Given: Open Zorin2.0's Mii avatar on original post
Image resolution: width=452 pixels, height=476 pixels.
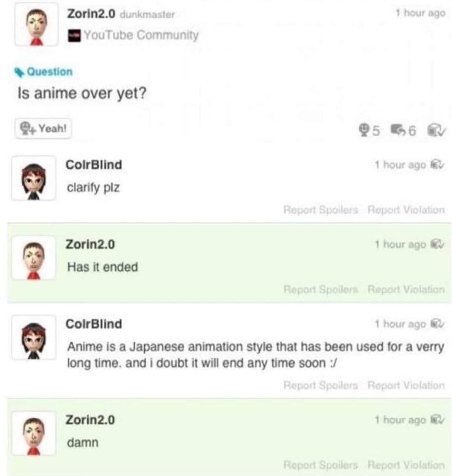Looking at the screenshot, I should [x=36, y=25].
